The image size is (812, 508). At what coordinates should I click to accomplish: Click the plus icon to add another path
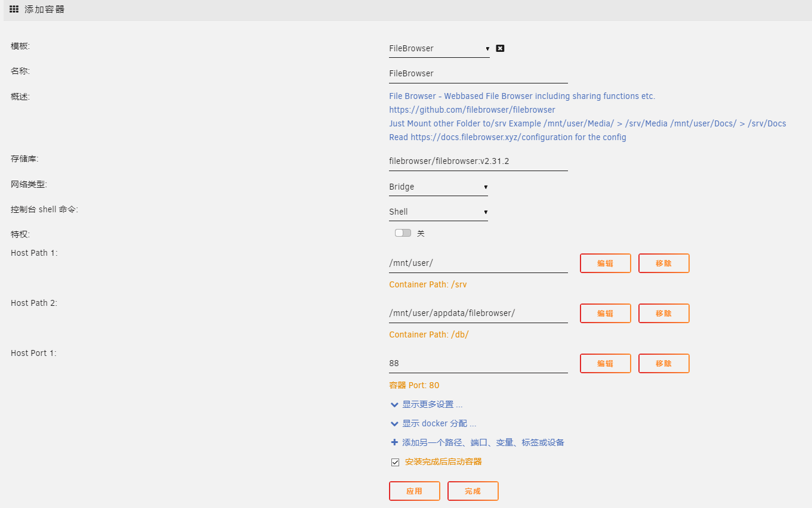click(x=394, y=442)
